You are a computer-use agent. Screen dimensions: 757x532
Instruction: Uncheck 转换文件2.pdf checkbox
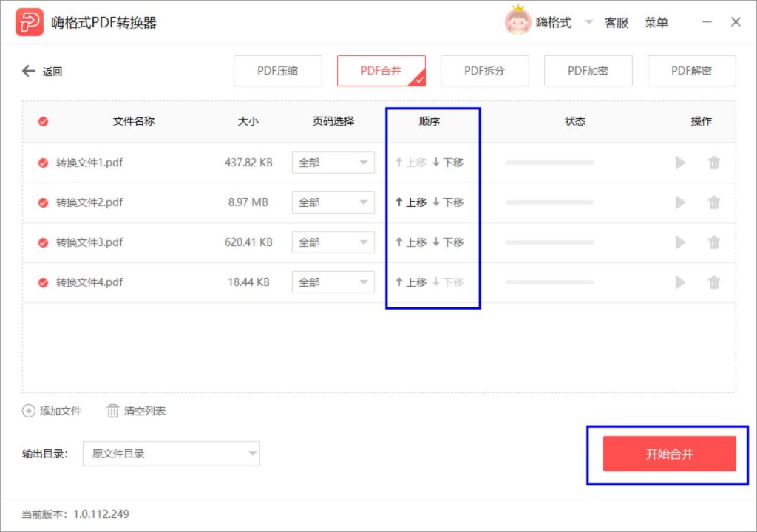coord(43,202)
